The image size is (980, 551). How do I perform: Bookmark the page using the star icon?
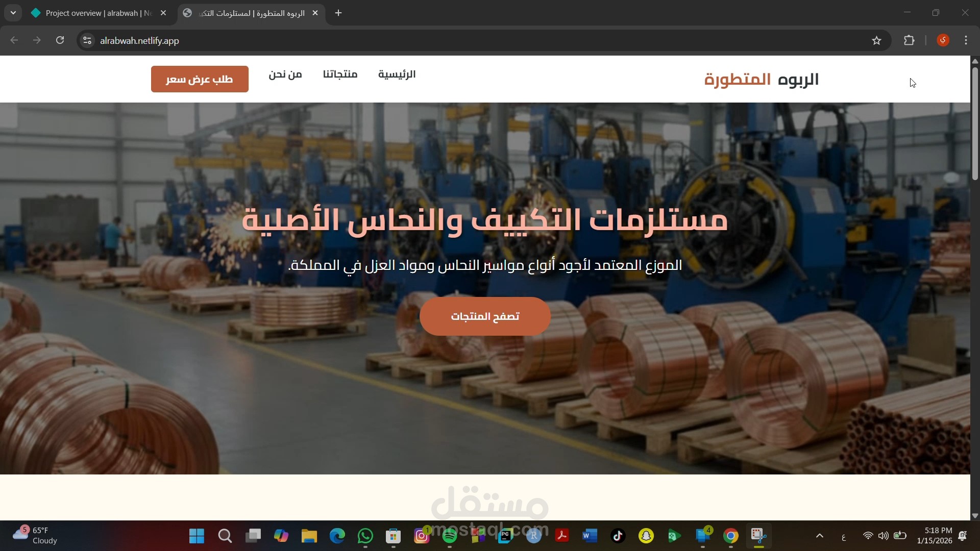pos(877,40)
